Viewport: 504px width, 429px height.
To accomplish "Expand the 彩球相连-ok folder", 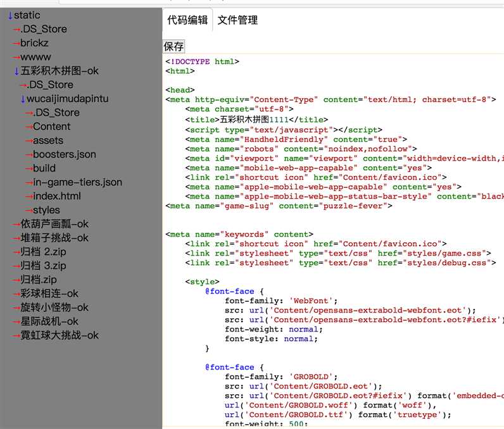I will (49, 294).
